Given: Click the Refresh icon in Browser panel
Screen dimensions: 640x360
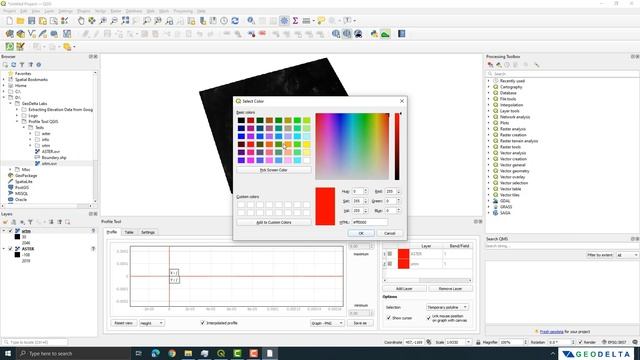Looking at the screenshot, I should tap(13, 65).
